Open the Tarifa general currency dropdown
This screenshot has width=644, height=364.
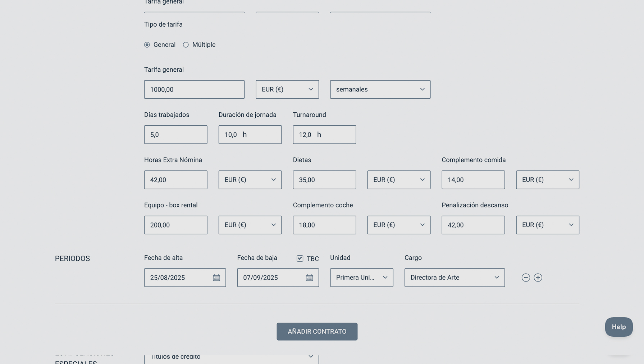[x=287, y=89]
